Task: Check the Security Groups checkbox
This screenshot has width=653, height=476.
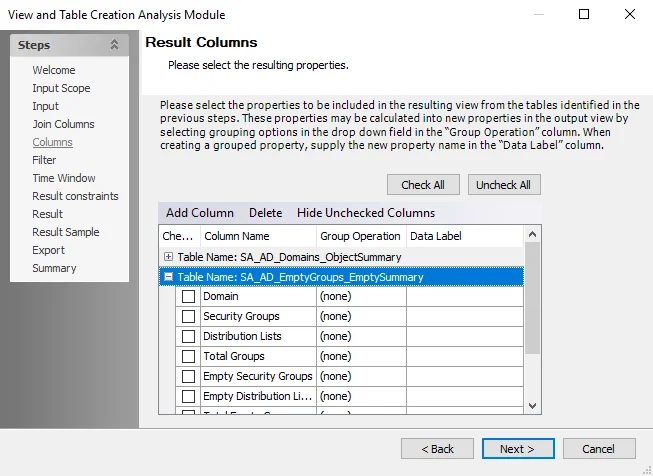Action: tap(188, 317)
